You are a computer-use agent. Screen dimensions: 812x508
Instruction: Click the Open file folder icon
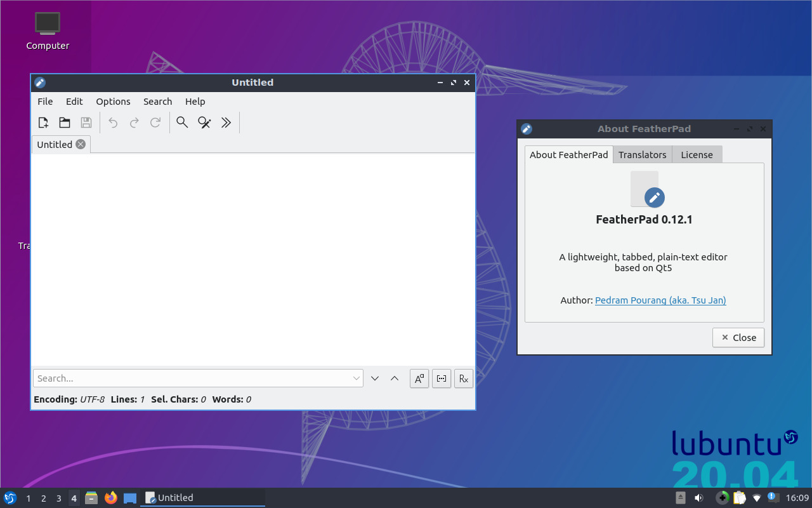(65, 123)
